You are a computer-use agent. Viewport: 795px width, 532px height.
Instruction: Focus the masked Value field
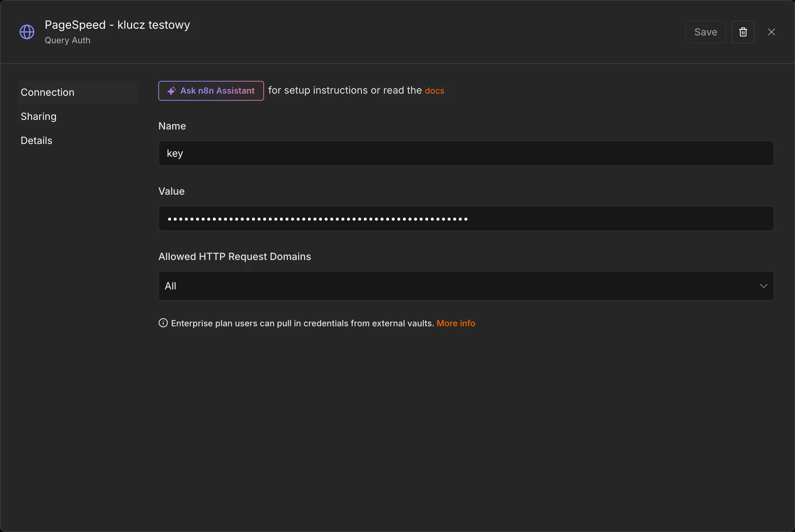(466, 218)
